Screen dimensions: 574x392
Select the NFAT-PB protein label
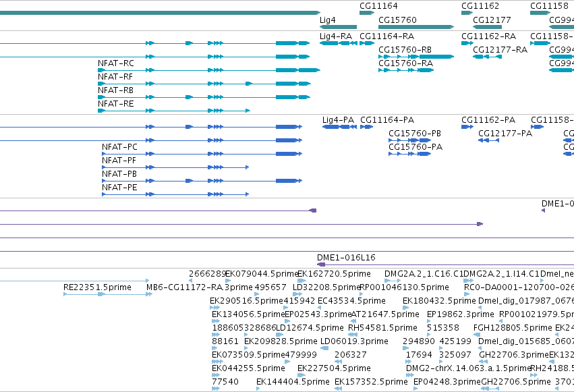pyautogui.click(x=119, y=174)
